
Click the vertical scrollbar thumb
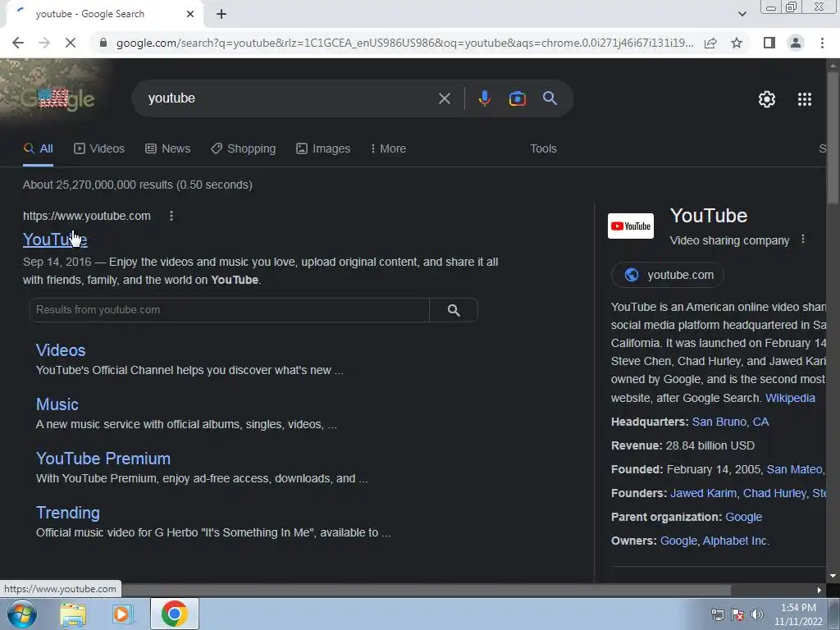click(x=833, y=137)
